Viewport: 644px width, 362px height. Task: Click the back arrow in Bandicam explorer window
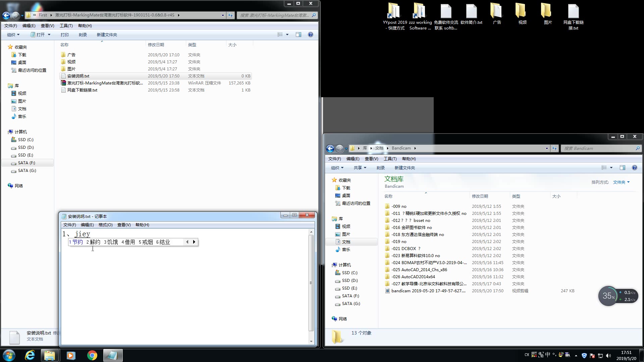[x=330, y=148]
